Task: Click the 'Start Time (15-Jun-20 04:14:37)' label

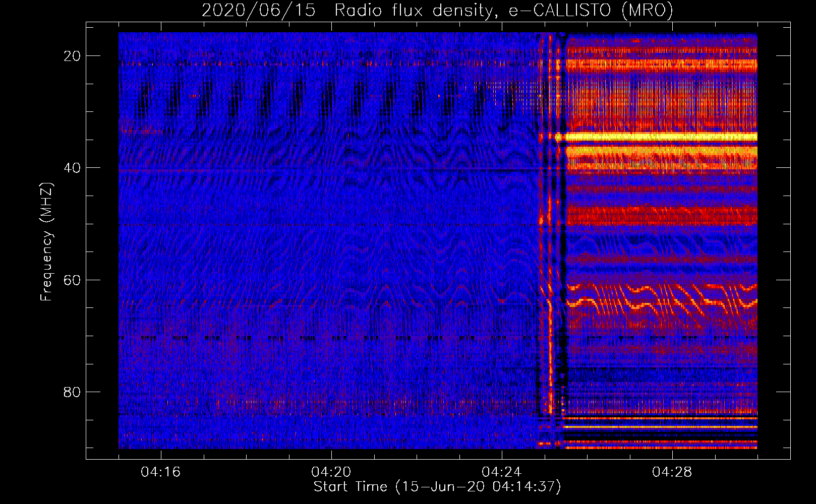Action: [x=437, y=487]
